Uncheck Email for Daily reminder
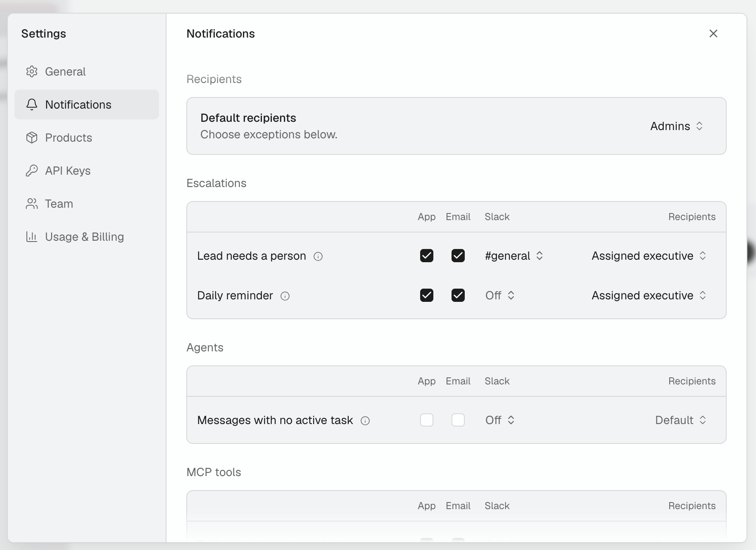Viewport: 756px width, 550px height. tap(458, 295)
